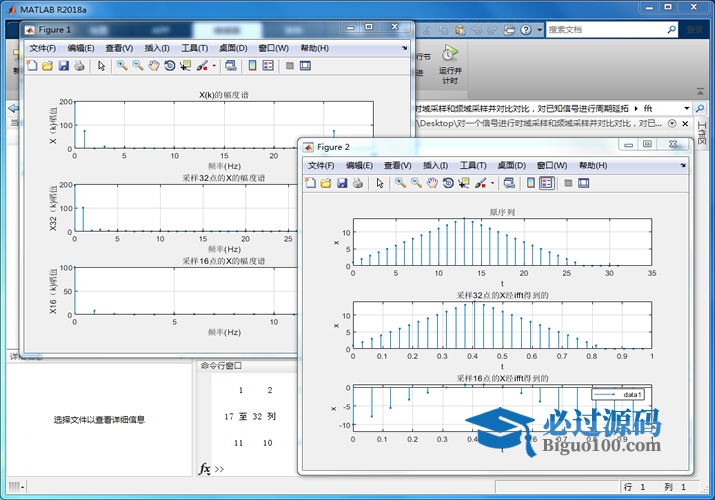Viewport: 715px width, 500px height.
Task: Open file icon in Figure 2 toolbar
Action: coord(326,183)
